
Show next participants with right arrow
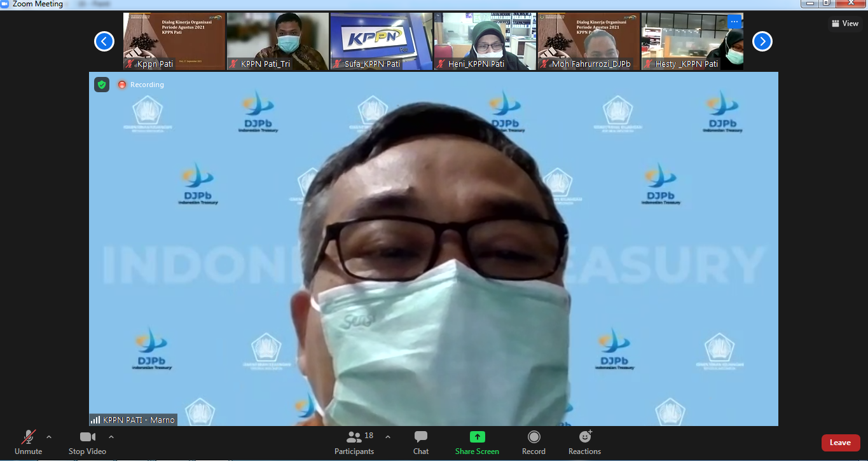[x=762, y=41]
